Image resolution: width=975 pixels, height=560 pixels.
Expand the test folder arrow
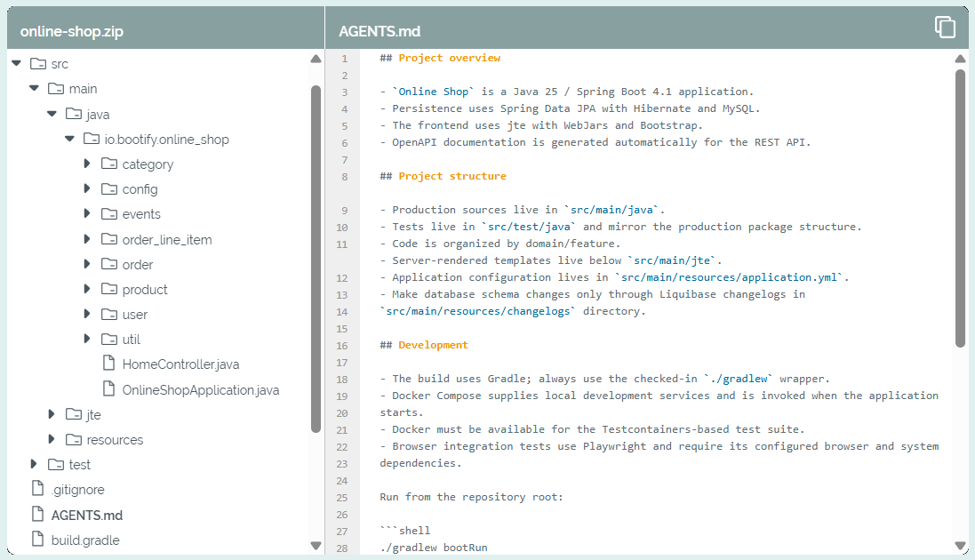34,464
